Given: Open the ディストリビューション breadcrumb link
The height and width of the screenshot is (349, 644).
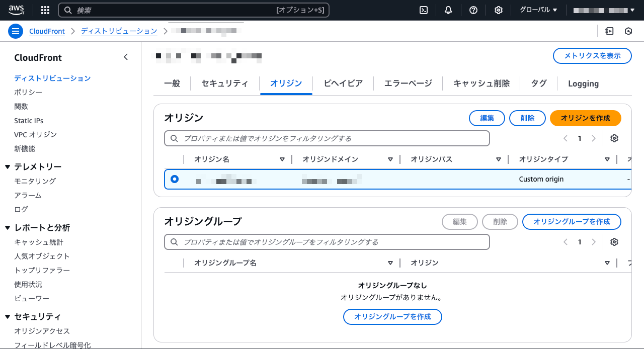Looking at the screenshot, I should 119,31.
